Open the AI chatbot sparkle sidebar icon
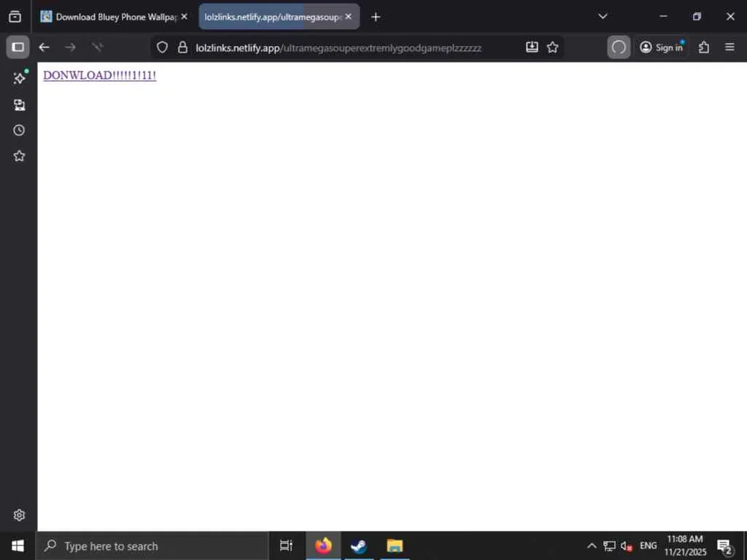The height and width of the screenshot is (560, 747). 20,78
